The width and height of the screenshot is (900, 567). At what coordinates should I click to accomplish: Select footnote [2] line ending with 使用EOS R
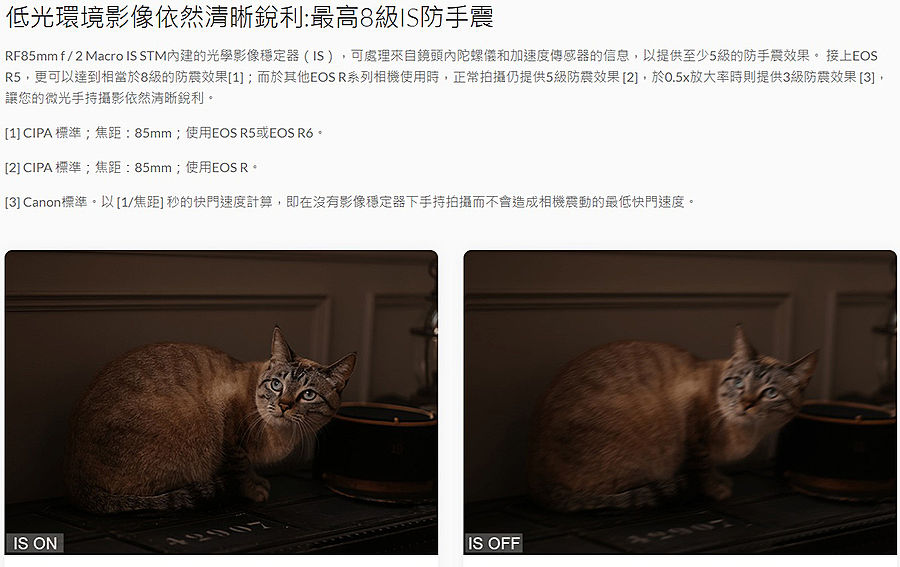[131, 168]
